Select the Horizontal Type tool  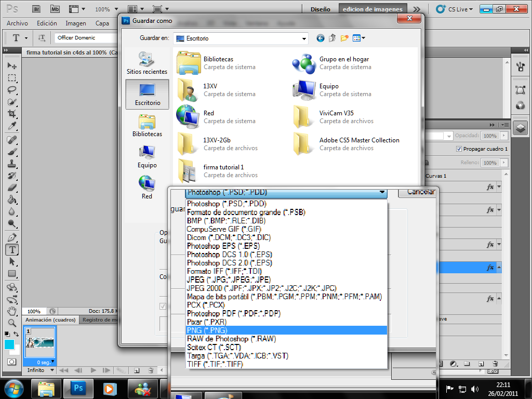pyautogui.click(x=12, y=250)
